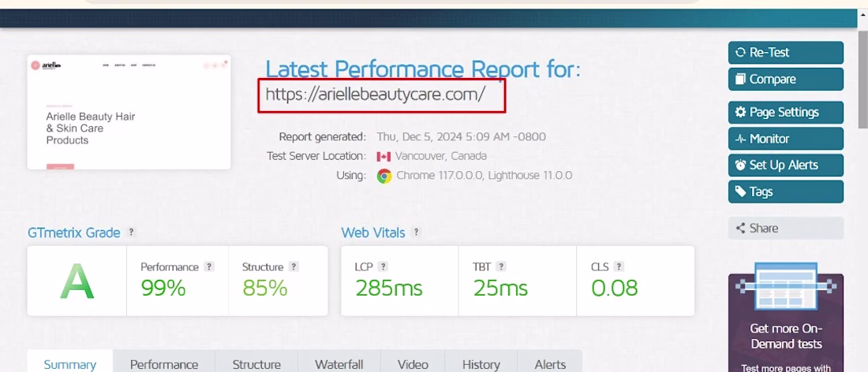
Task: Click the Web Vitals heading
Action: point(373,232)
